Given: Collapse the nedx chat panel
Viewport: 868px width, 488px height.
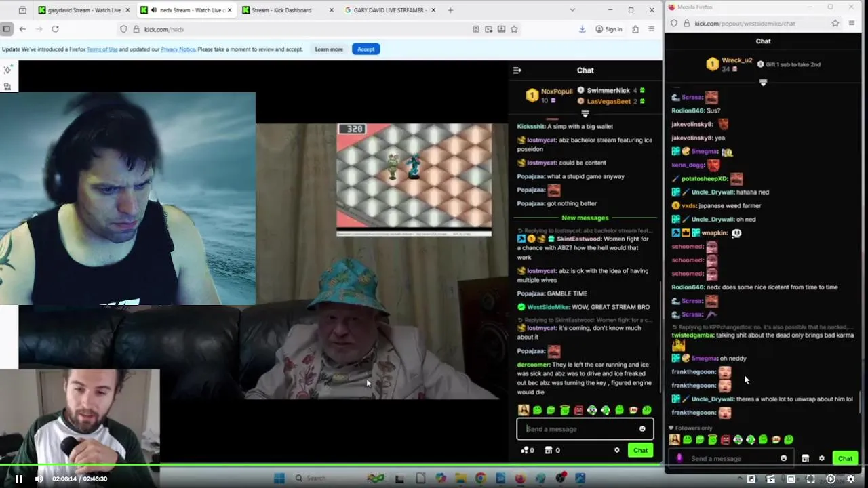Looking at the screenshot, I should click(x=517, y=70).
